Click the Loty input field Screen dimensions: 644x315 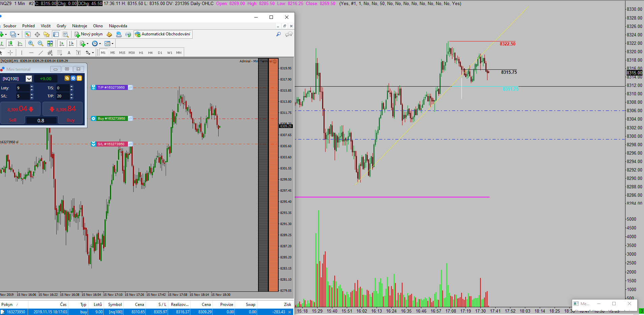pos(22,88)
